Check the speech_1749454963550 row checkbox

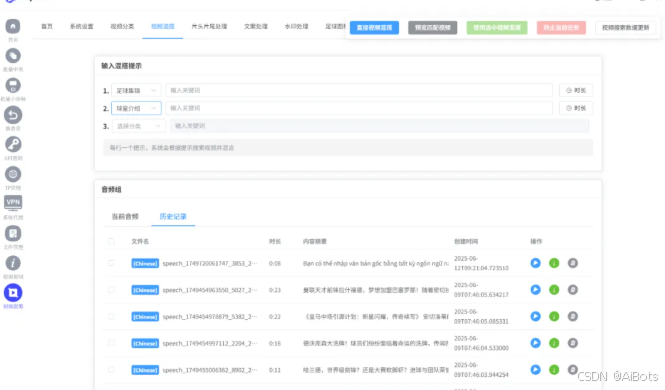pyautogui.click(x=111, y=290)
